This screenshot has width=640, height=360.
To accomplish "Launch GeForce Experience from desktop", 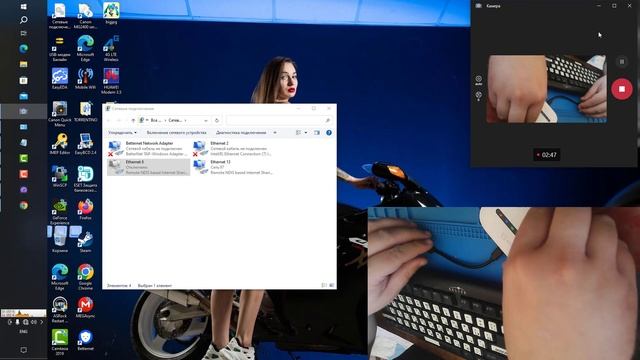I will pyautogui.click(x=60, y=212).
